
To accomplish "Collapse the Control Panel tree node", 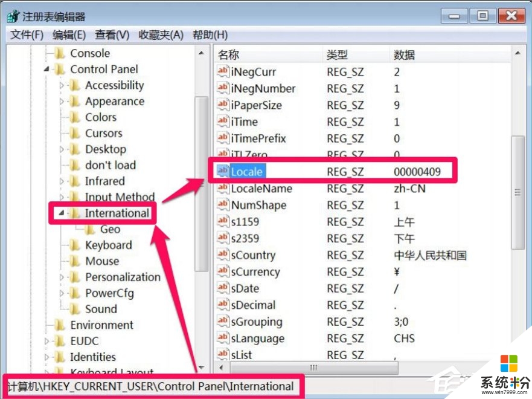I will pos(46,70).
